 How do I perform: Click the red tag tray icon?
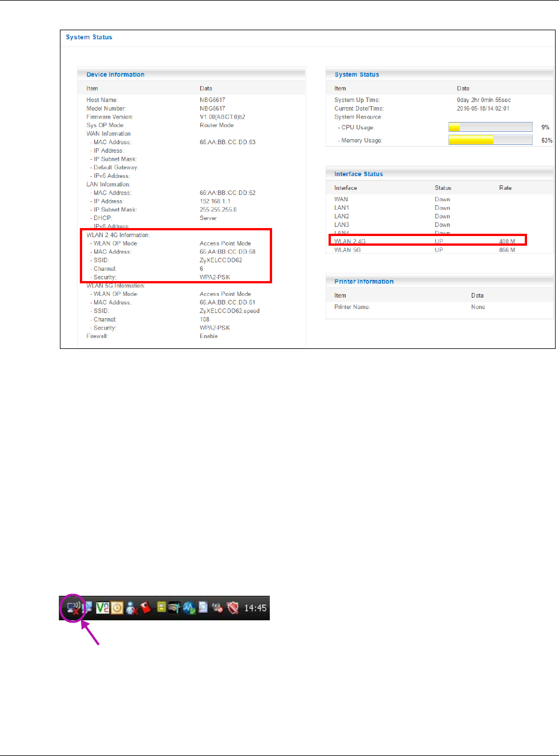click(x=146, y=608)
